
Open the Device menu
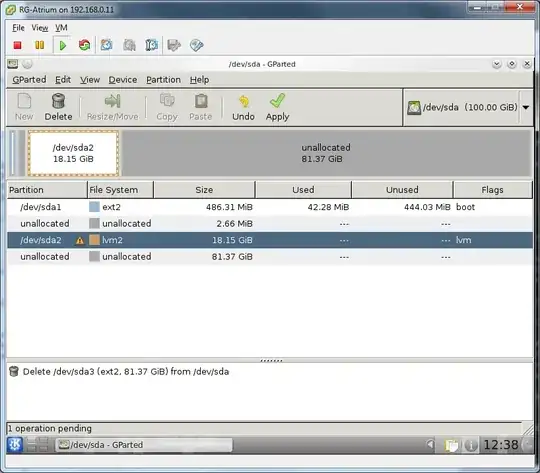pos(123,80)
